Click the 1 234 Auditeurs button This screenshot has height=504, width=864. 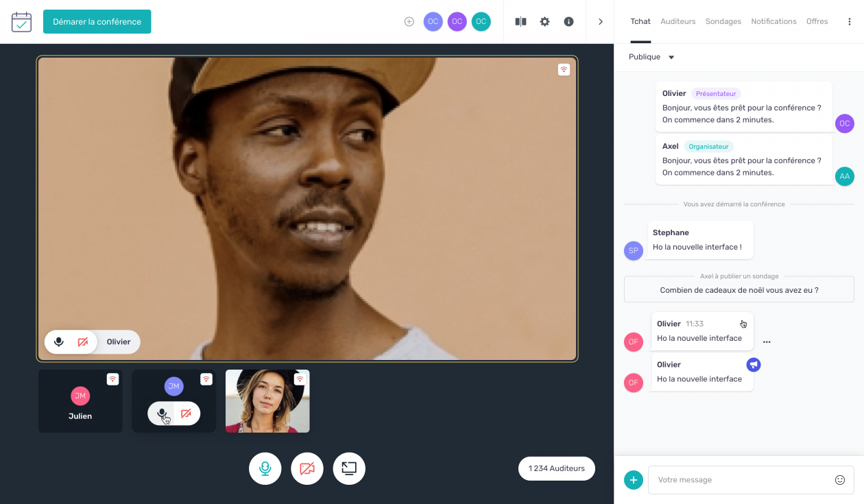coord(556,468)
